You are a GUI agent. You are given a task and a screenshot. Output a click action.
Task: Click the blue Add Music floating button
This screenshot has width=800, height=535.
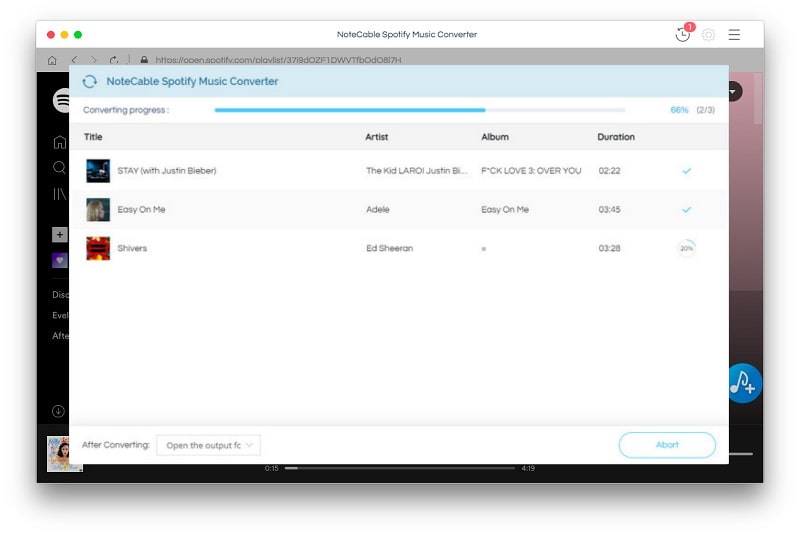tap(744, 384)
